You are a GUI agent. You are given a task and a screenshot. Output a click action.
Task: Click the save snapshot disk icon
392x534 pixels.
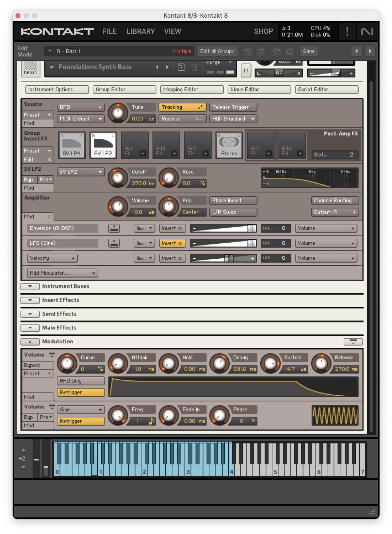click(x=181, y=67)
